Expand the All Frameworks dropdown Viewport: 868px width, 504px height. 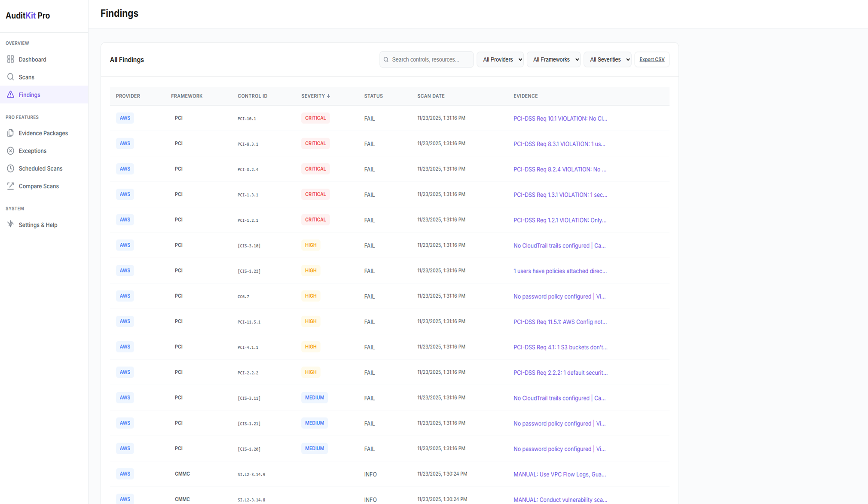pyautogui.click(x=553, y=60)
